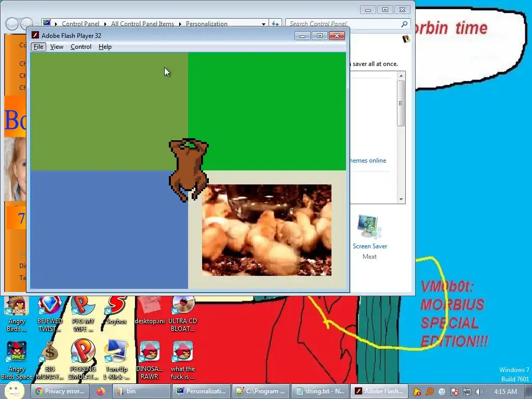Click the theme list scroll-up arrow
This screenshot has height=399, width=532.
point(401,76)
